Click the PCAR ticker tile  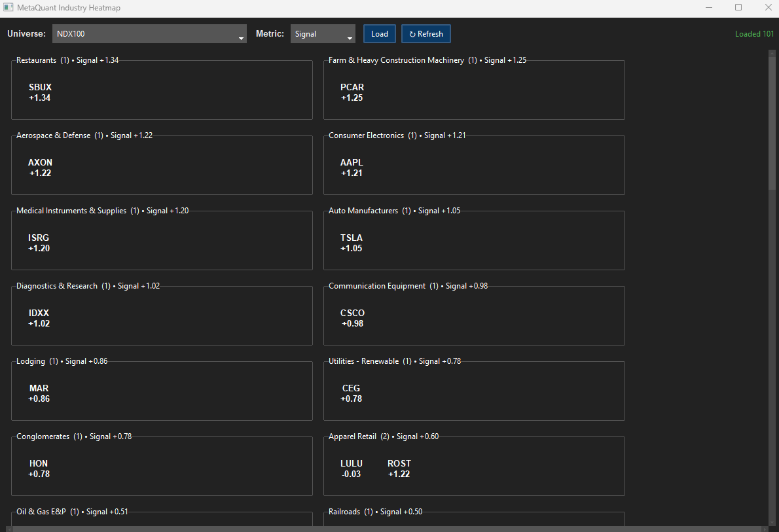tap(352, 92)
